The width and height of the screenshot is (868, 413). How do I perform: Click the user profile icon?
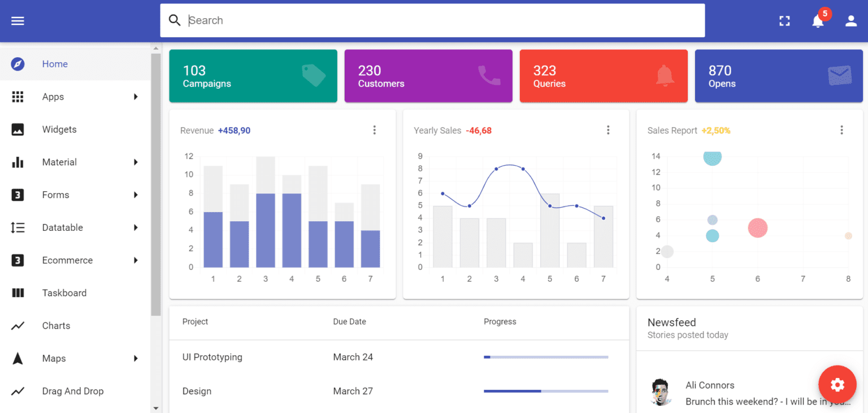851,20
